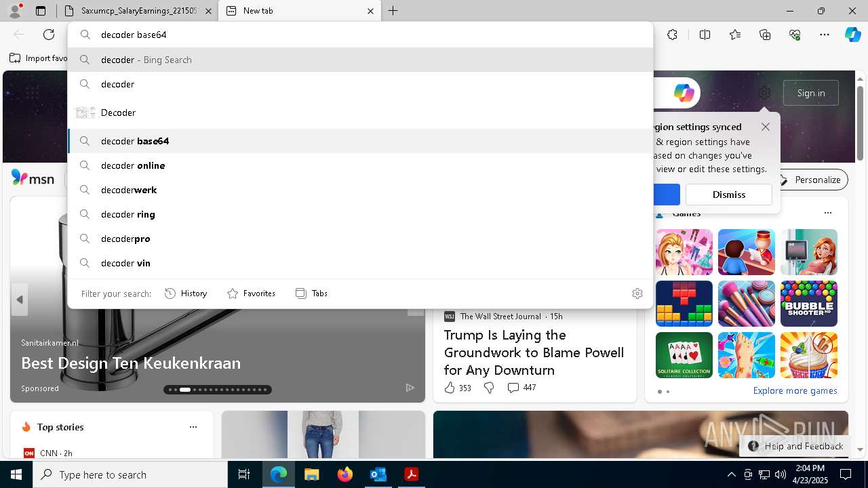This screenshot has width=868, height=488.
Task: Click the Personalize button
Action: pyautogui.click(x=810, y=180)
